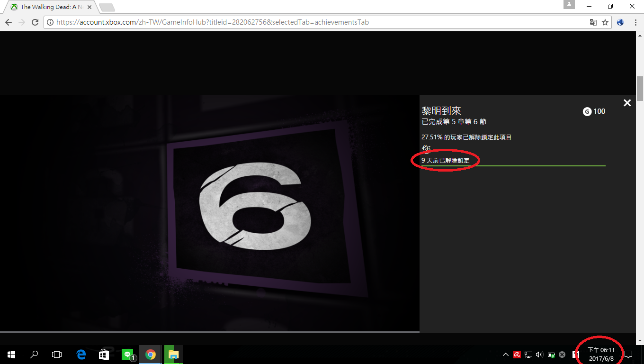Open the Chrome user profile button
644x364 pixels.
(x=569, y=4)
